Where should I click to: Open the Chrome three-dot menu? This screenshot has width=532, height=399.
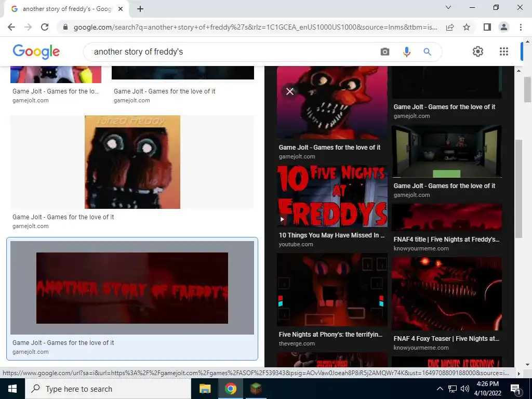coord(521,27)
